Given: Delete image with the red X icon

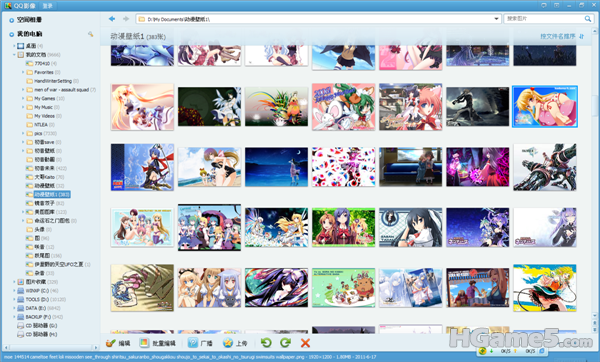Looking at the screenshot, I should (305, 343).
